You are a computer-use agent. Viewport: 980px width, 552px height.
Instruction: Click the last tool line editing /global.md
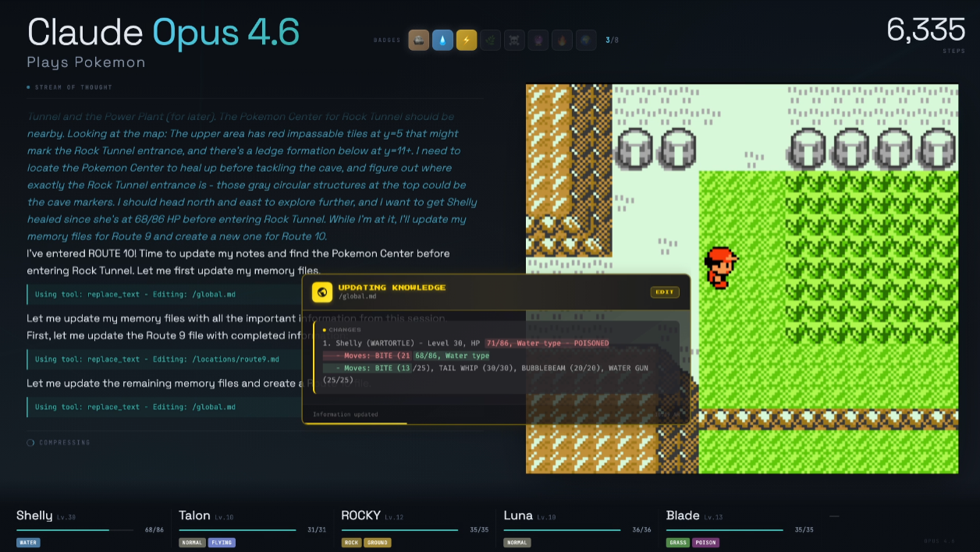click(135, 407)
